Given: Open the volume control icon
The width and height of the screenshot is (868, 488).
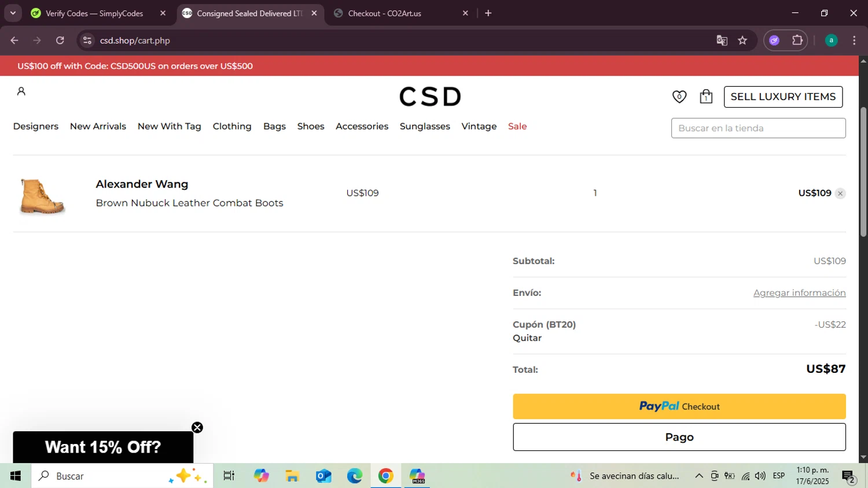Looking at the screenshot, I should 760,476.
